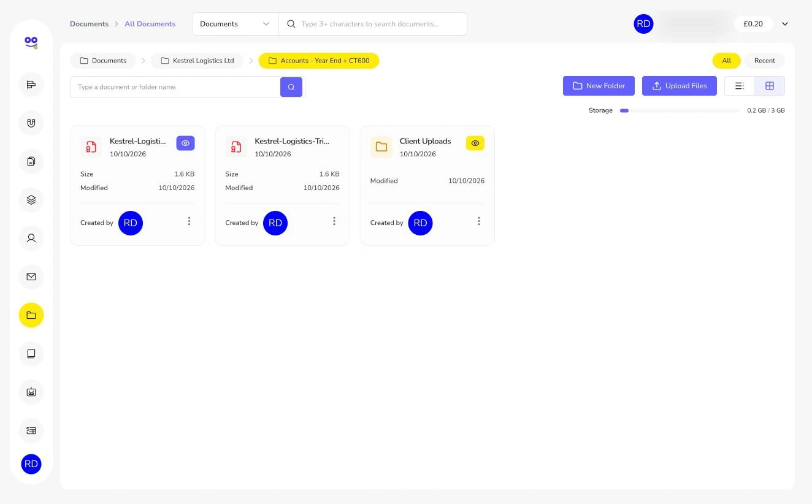This screenshot has width=812, height=504.
Task: Switch to list view layout
Action: (x=740, y=86)
